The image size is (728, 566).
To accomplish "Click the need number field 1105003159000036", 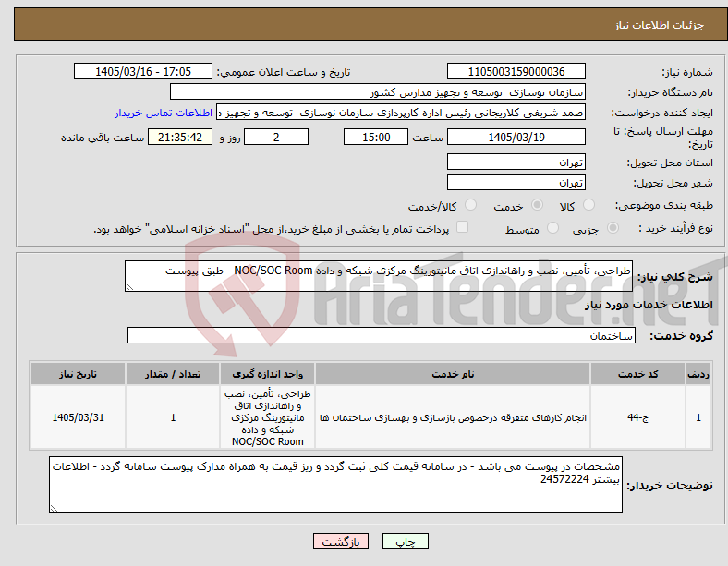I will 516,72.
